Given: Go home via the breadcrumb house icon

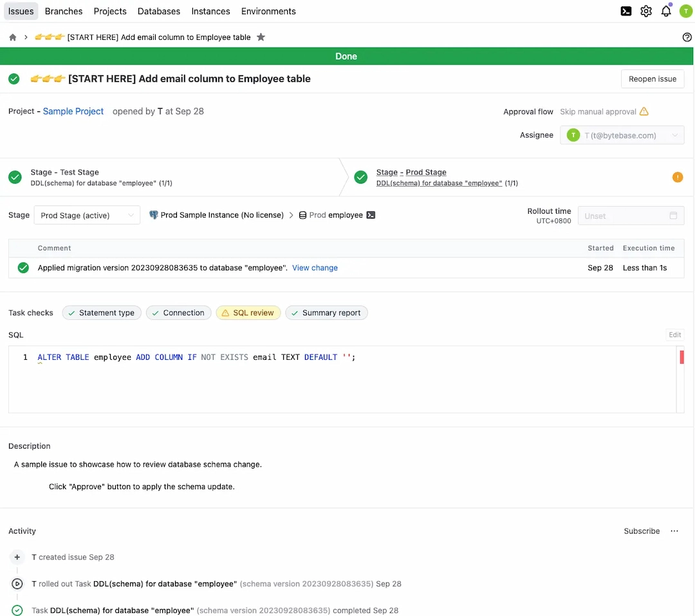Looking at the screenshot, I should pyautogui.click(x=13, y=37).
